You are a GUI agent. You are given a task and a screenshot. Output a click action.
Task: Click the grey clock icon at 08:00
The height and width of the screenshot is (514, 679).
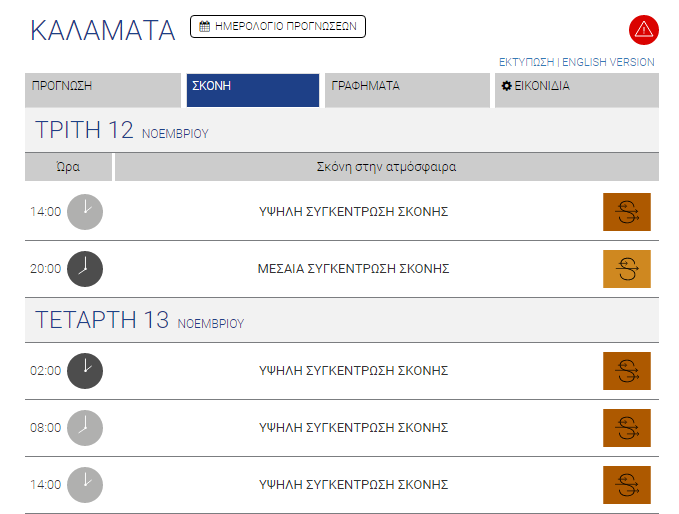(x=85, y=428)
